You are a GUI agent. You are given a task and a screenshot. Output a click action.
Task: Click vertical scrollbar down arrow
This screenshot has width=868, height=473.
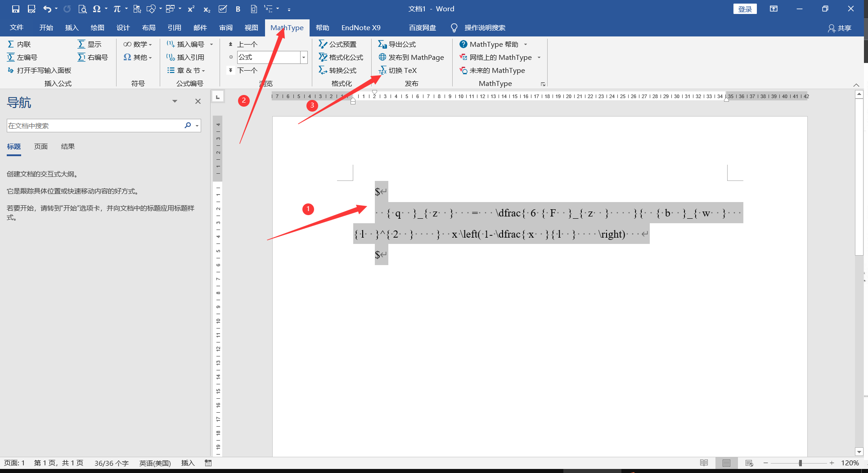pyautogui.click(x=859, y=452)
